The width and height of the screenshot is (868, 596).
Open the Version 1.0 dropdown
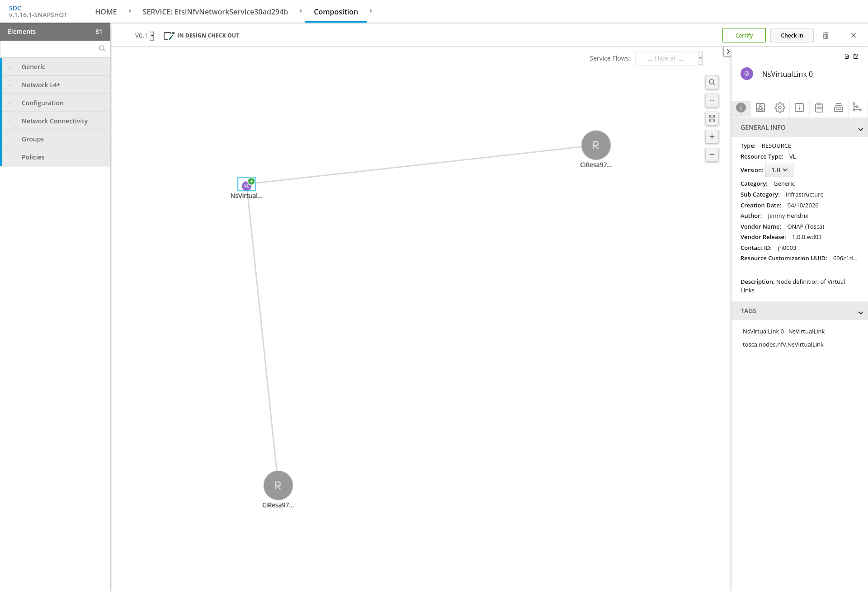tap(779, 170)
